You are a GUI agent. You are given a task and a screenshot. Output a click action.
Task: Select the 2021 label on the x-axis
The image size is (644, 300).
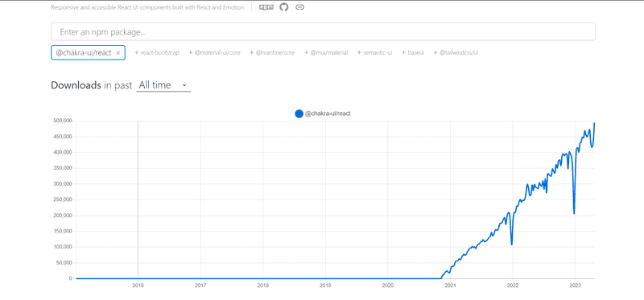[450, 285]
